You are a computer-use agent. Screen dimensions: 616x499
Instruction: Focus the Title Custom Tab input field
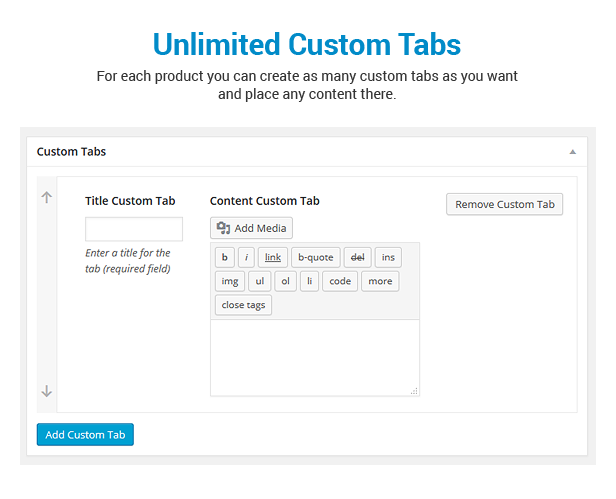(134, 229)
